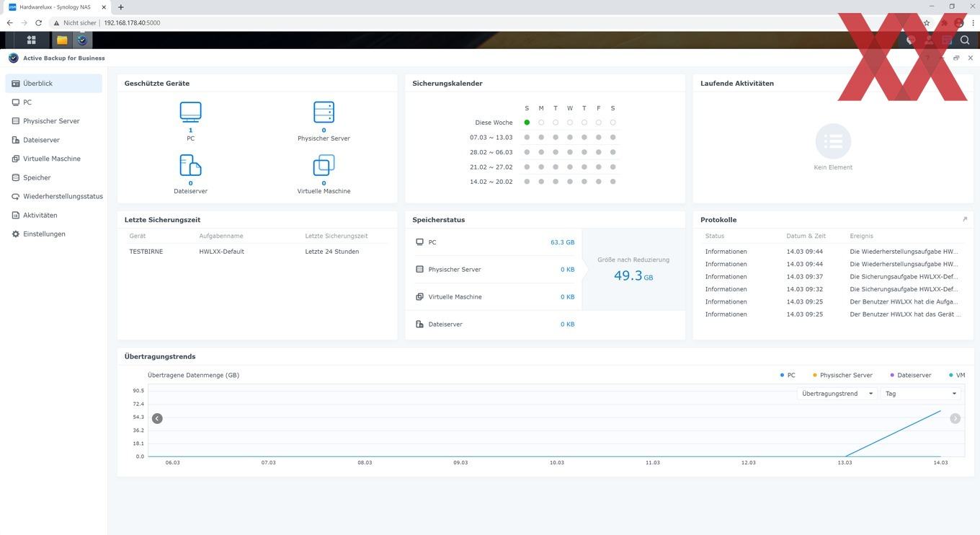Viewport: 980px width, 535px height.
Task: Open the DSM search magnifier icon
Action: (965, 40)
